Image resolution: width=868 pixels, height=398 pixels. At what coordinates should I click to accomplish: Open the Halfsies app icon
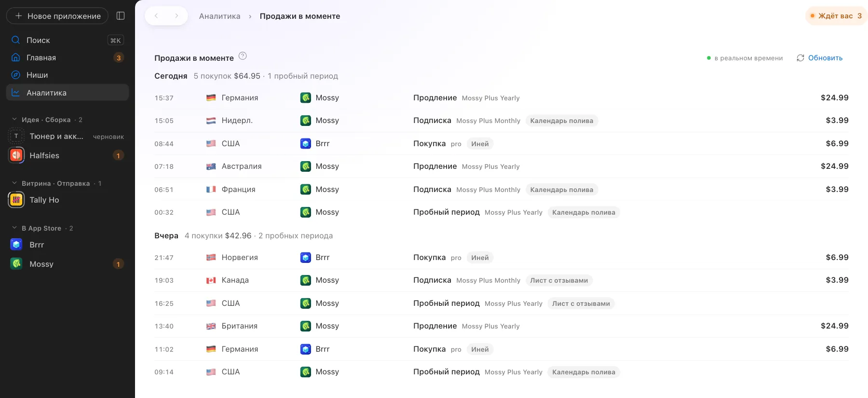point(16,155)
